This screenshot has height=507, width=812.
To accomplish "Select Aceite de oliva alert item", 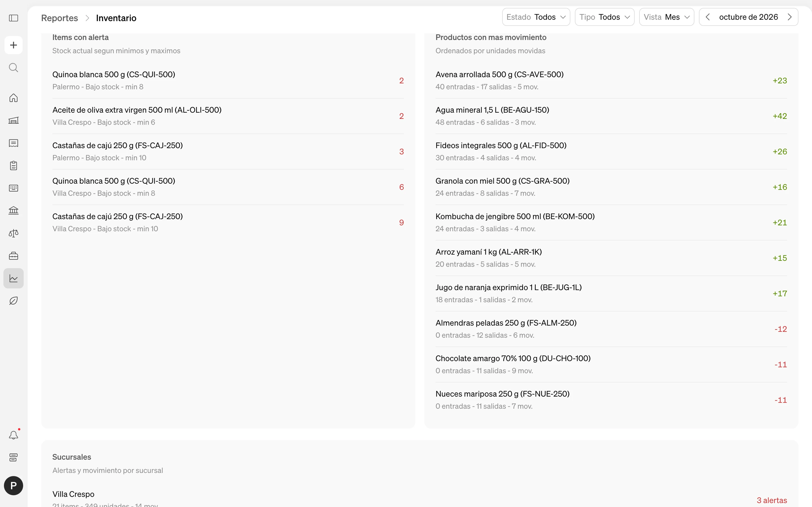I will 228,116.
